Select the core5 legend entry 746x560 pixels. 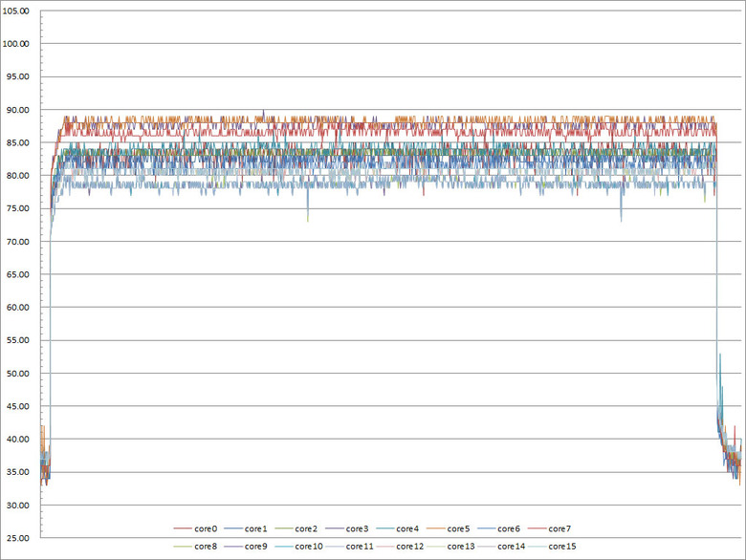[449, 528]
